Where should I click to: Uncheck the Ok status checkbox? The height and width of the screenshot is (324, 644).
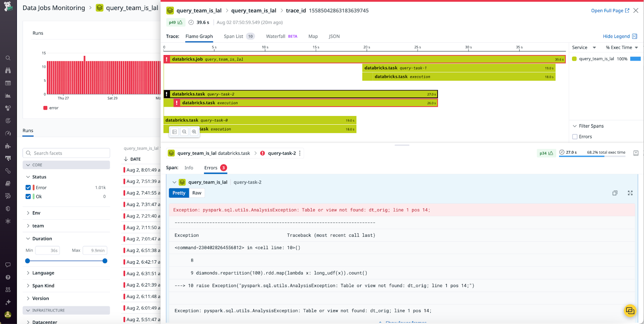28,196
